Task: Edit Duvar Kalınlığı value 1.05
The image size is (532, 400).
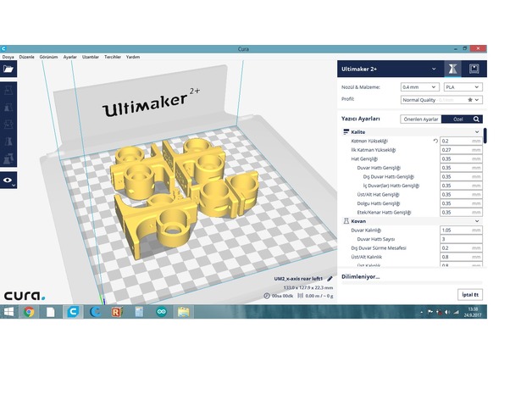Action: click(461, 231)
